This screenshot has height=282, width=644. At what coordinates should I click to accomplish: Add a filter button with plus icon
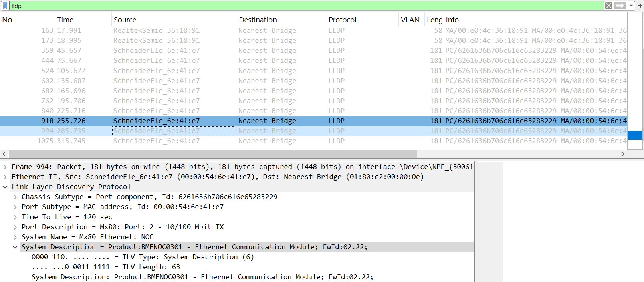point(640,6)
